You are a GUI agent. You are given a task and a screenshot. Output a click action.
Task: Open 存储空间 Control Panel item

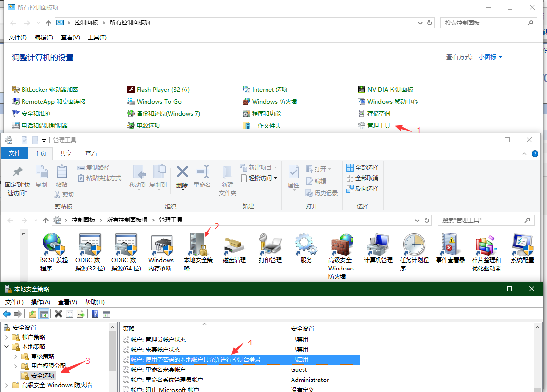(374, 114)
